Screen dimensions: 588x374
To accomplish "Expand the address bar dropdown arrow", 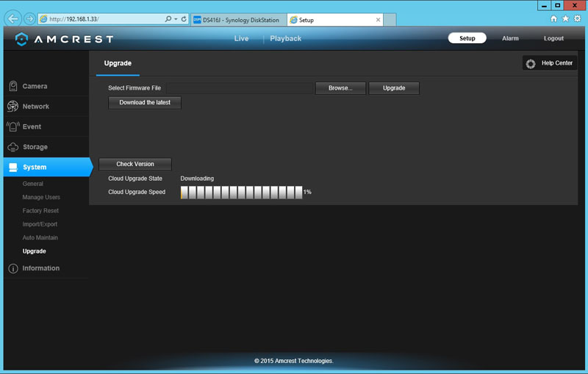I will [176, 19].
